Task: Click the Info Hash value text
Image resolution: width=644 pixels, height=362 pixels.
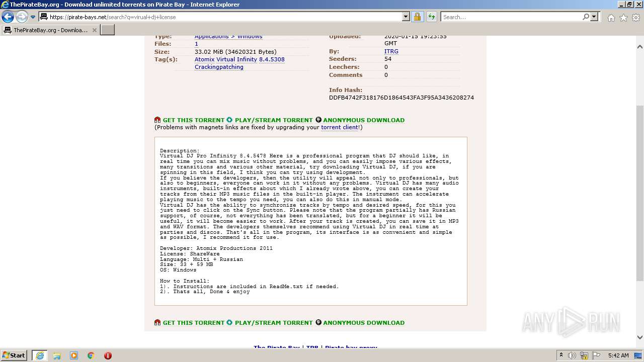Action: pos(401,98)
